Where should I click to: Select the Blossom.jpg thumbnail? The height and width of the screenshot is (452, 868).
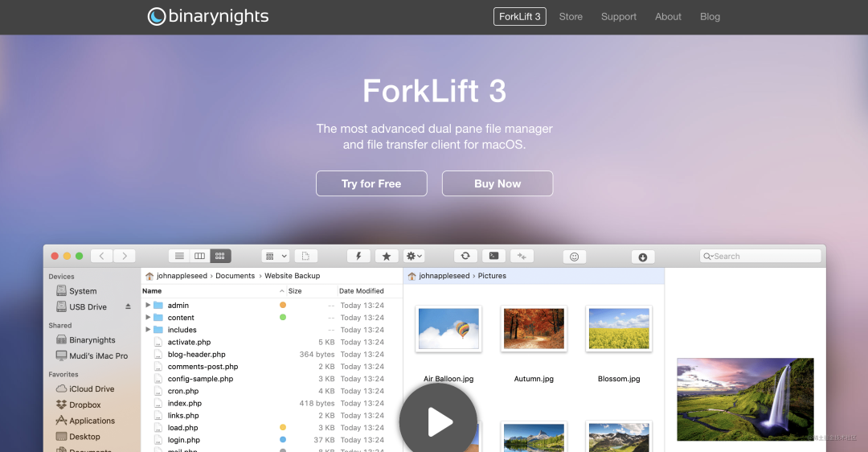619,329
